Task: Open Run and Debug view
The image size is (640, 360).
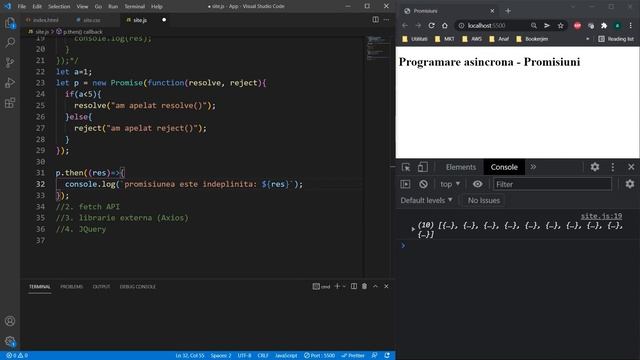Action: tap(10, 82)
